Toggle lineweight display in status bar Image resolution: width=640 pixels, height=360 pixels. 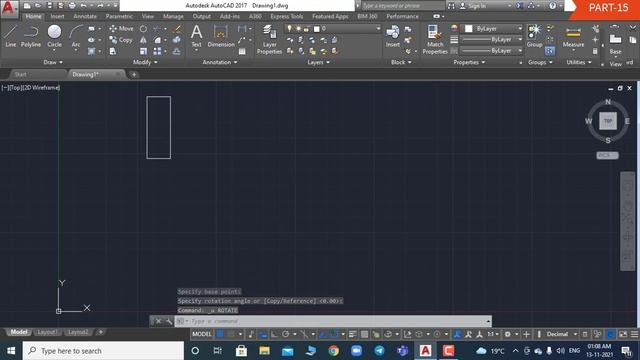[353, 334]
